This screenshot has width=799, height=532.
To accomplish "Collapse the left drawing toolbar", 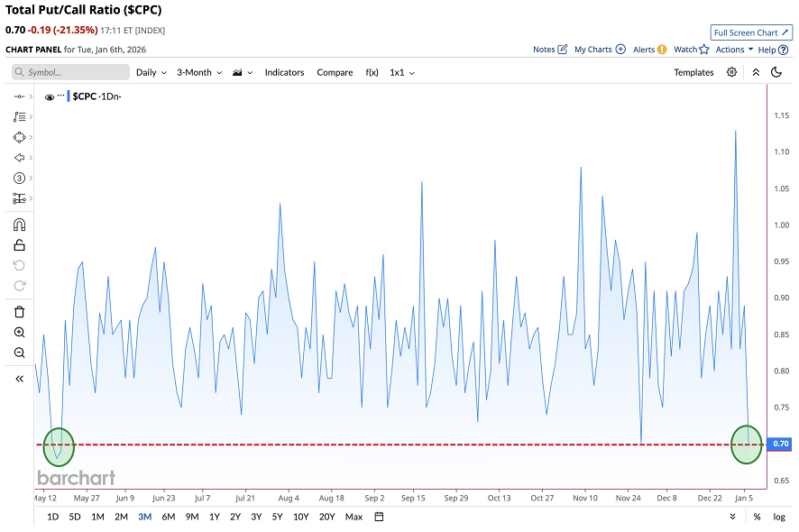I will (19, 379).
